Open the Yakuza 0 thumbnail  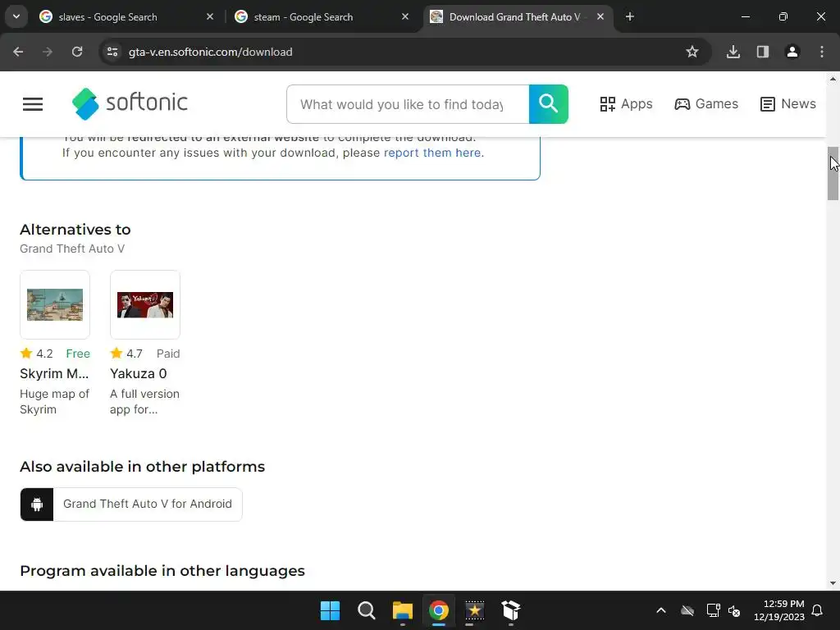145,304
